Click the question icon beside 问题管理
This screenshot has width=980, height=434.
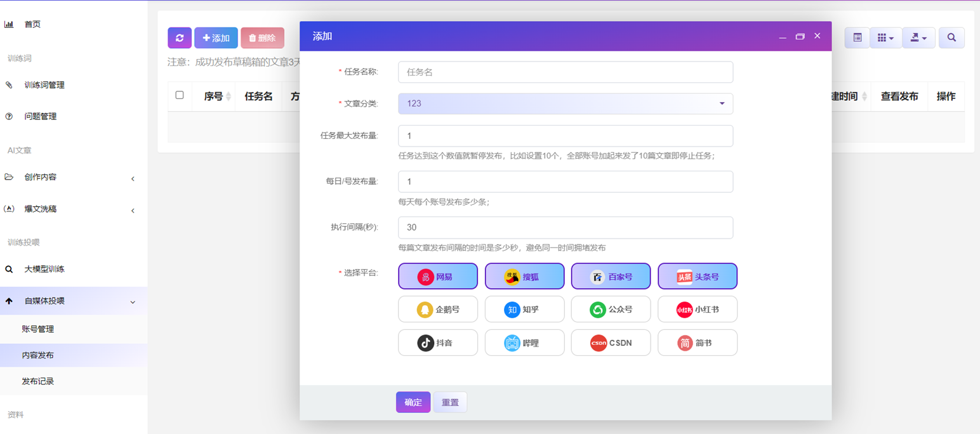9,116
